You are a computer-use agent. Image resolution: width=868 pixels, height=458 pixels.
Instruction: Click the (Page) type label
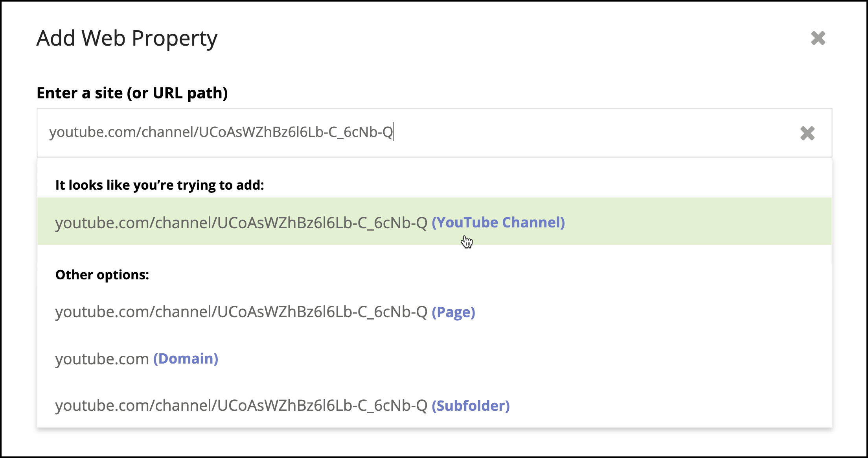pos(454,312)
